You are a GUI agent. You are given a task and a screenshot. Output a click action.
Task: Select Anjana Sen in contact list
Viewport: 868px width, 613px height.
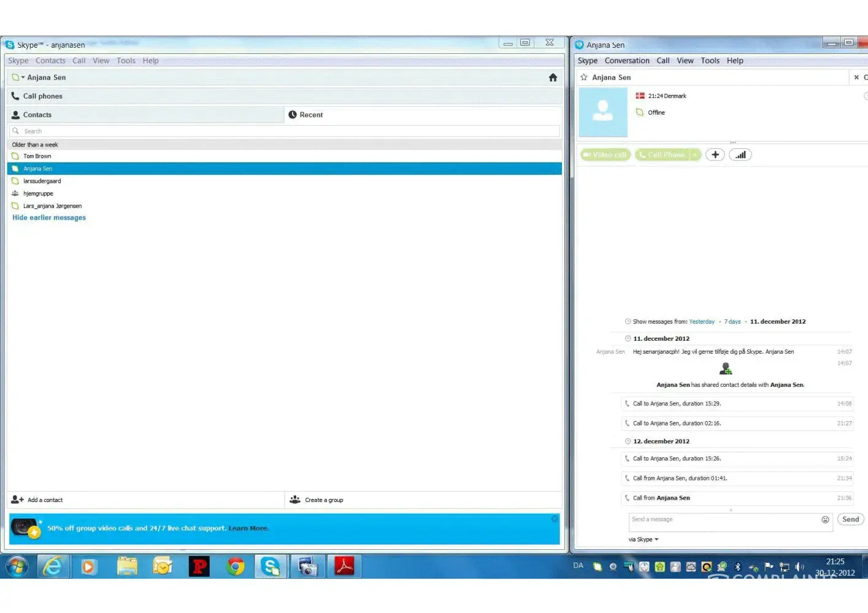pos(285,169)
